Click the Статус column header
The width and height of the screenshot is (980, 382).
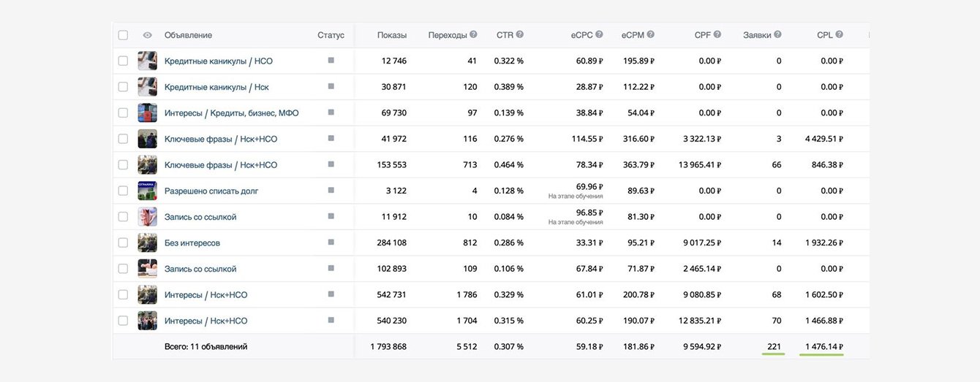(331, 35)
